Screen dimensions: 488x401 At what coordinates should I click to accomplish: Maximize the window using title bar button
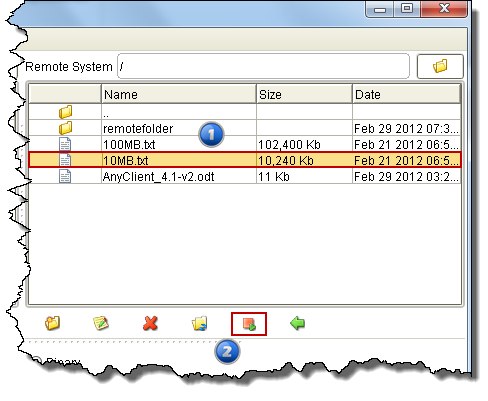click(x=407, y=8)
